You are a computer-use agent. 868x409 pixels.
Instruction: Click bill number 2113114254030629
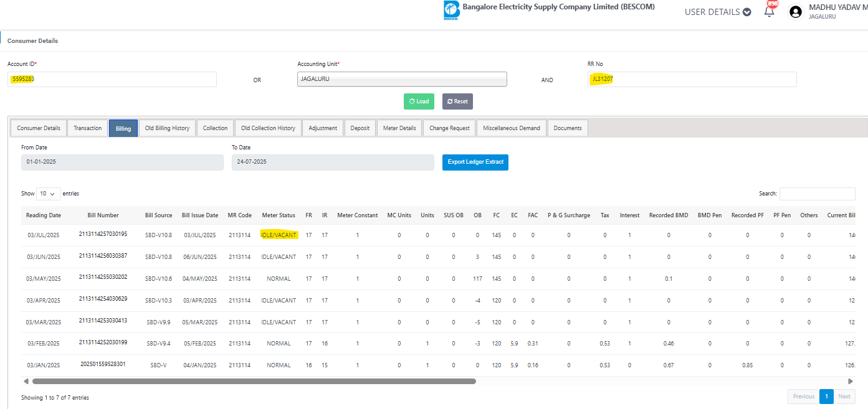103,299
